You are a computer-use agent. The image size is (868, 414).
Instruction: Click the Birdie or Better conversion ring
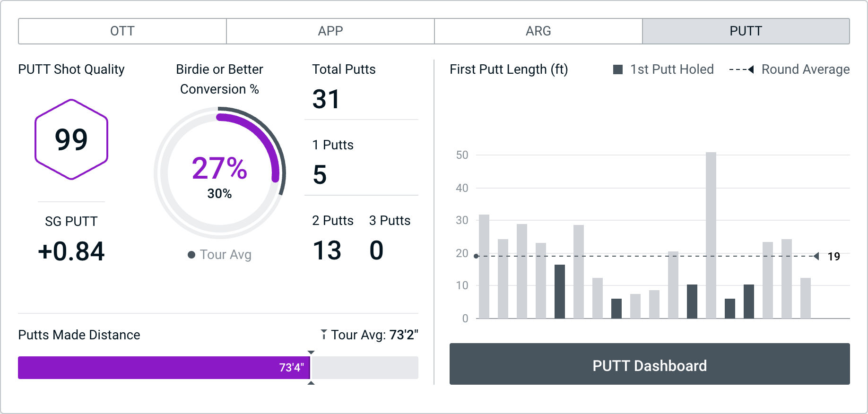point(219,172)
